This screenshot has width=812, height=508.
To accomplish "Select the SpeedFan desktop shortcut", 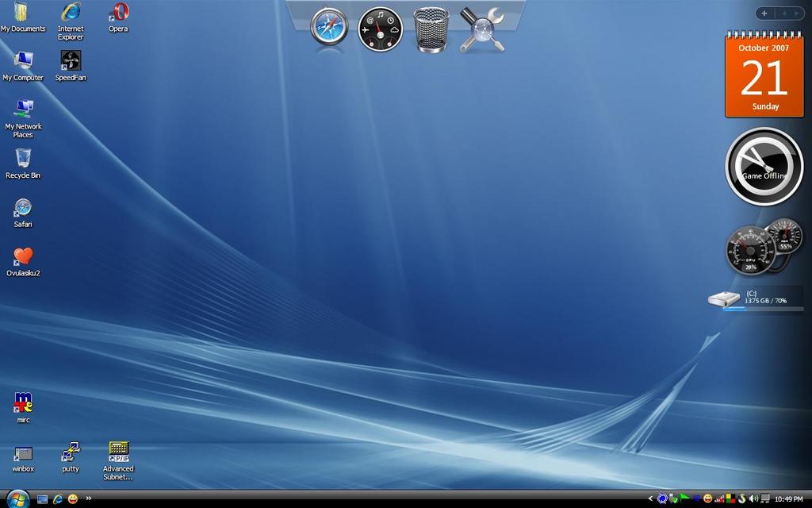I will coord(71,61).
